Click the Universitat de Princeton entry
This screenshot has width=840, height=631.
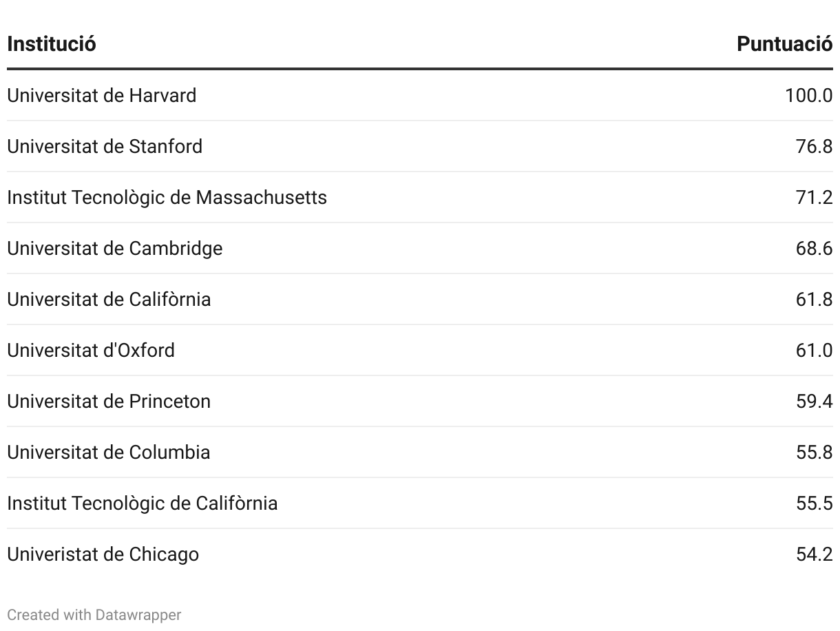click(x=109, y=401)
